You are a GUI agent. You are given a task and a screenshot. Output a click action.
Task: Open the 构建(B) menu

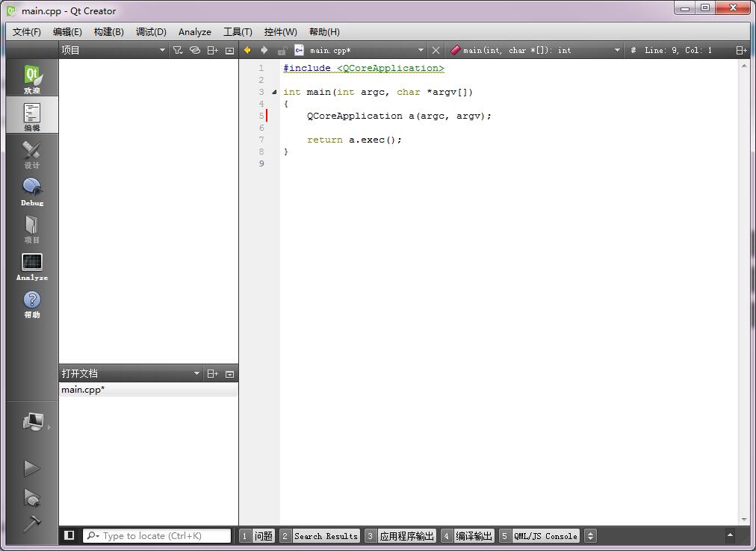coord(109,32)
